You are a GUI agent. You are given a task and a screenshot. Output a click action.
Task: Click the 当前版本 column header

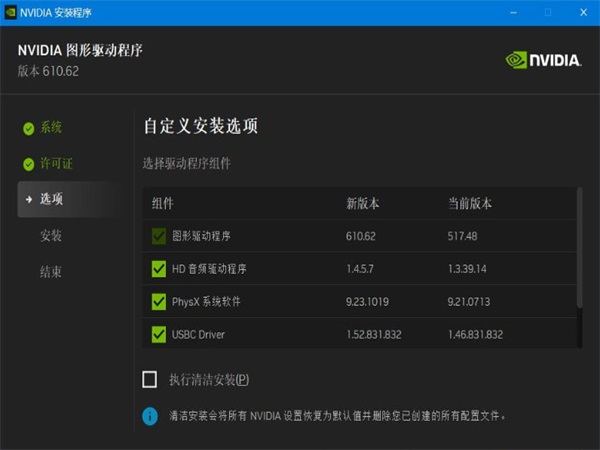(470, 203)
